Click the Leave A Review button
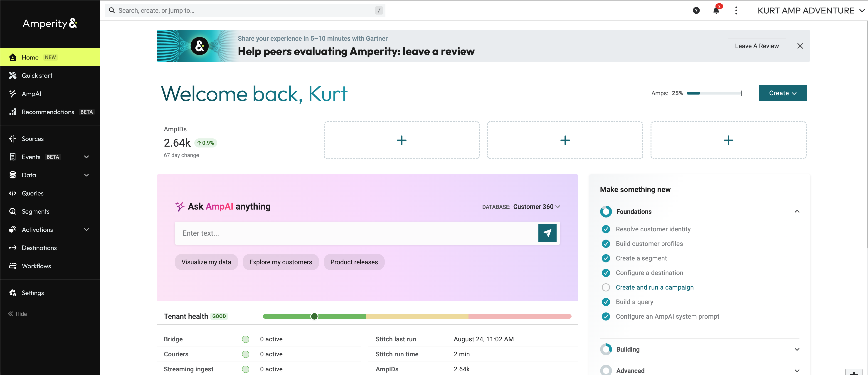 point(757,46)
